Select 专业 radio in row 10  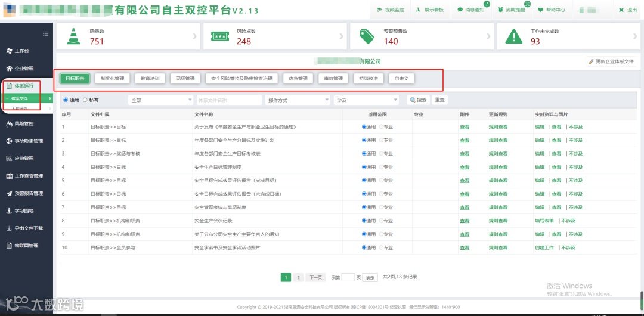(380, 248)
